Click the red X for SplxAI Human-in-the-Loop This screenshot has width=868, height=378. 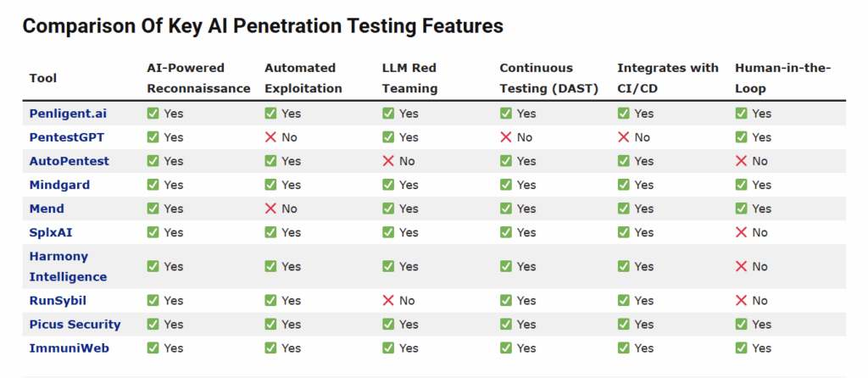(x=741, y=232)
